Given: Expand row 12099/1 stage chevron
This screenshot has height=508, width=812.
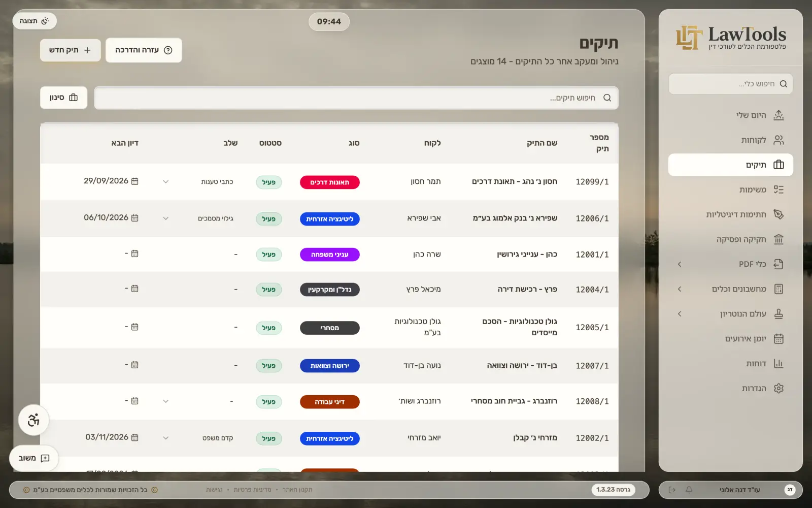Looking at the screenshot, I should pos(165,182).
